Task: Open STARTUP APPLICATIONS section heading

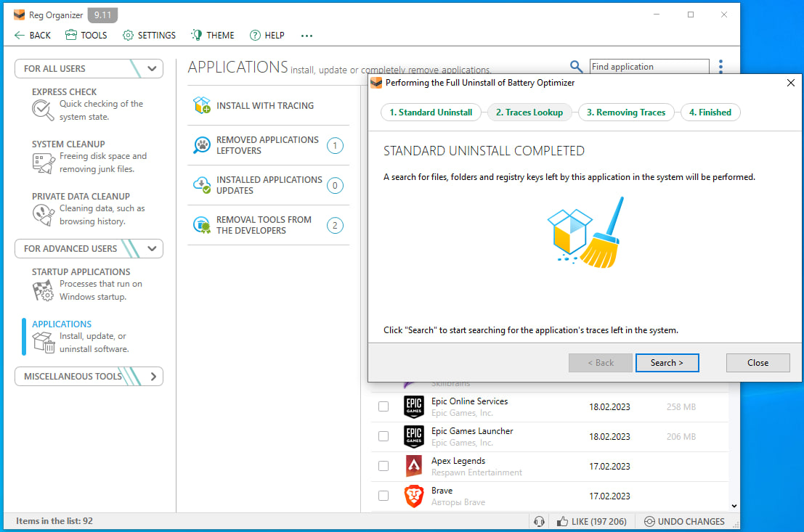Action: pyautogui.click(x=81, y=272)
